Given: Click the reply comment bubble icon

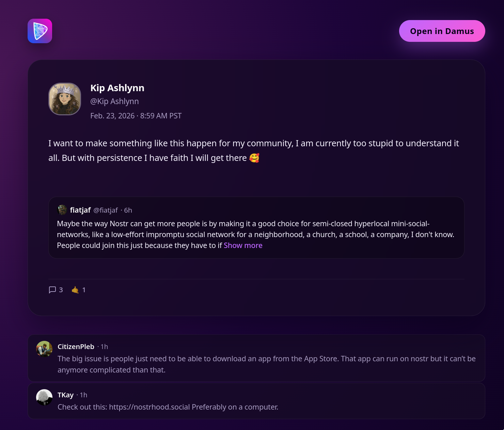Looking at the screenshot, I should point(52,290).
